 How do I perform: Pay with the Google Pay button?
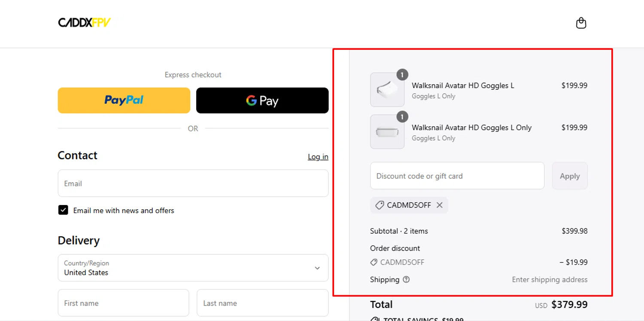pyautogui.click(x=262, y=101)
